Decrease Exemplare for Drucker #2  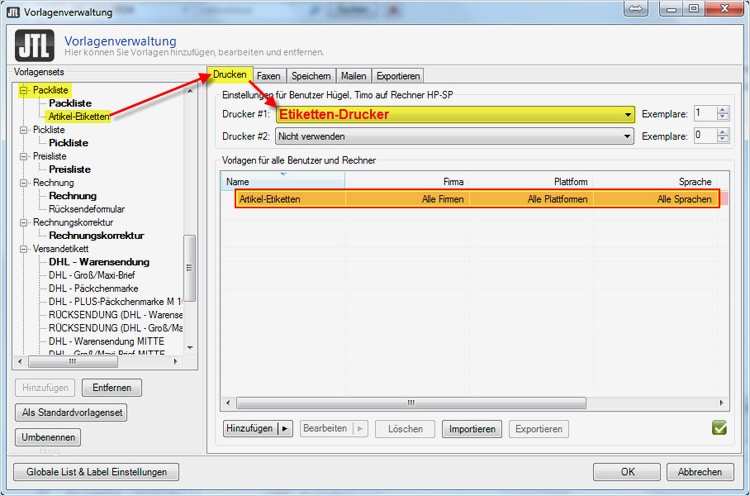(723, 140)
